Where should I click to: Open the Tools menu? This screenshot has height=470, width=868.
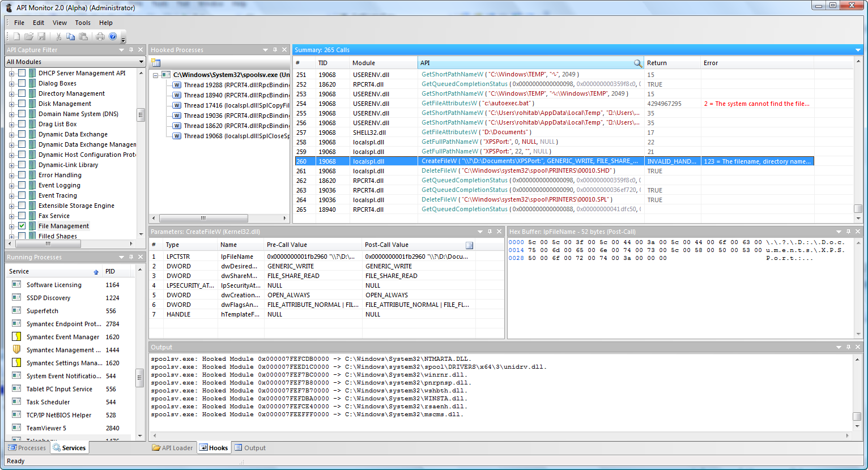point(83,23)
